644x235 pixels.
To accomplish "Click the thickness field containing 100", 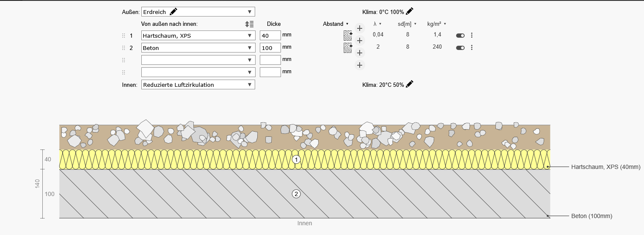I will tap(270, 48).
